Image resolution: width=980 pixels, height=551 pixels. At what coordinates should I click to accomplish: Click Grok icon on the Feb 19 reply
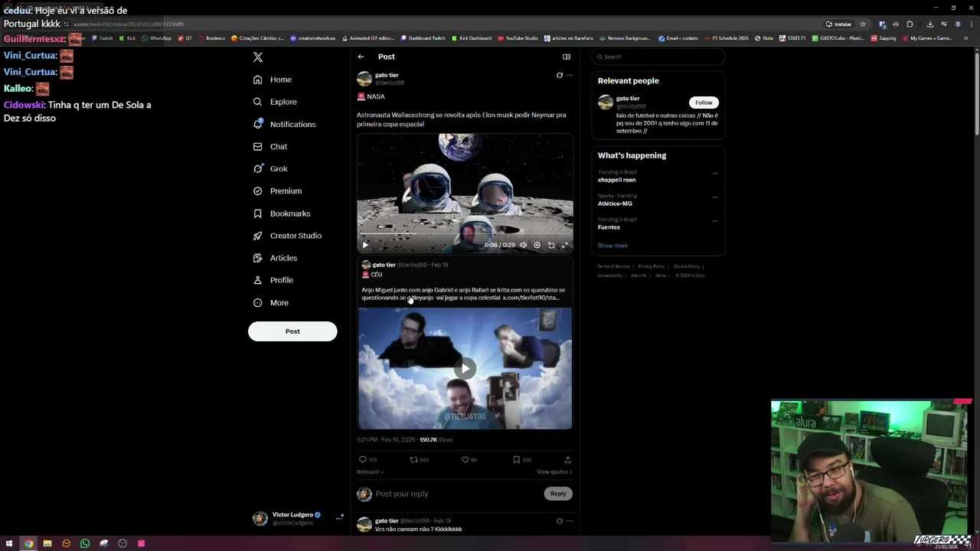pos(560,521)
